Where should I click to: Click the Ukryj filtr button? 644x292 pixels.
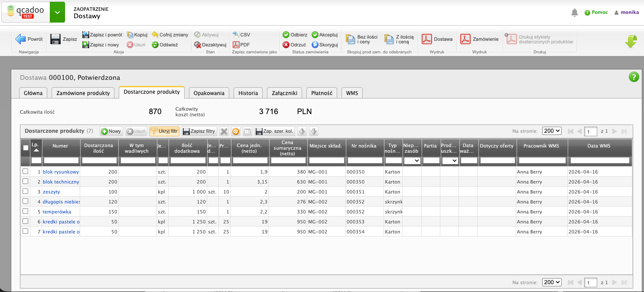pyautogui.click(x=164, y=131)
